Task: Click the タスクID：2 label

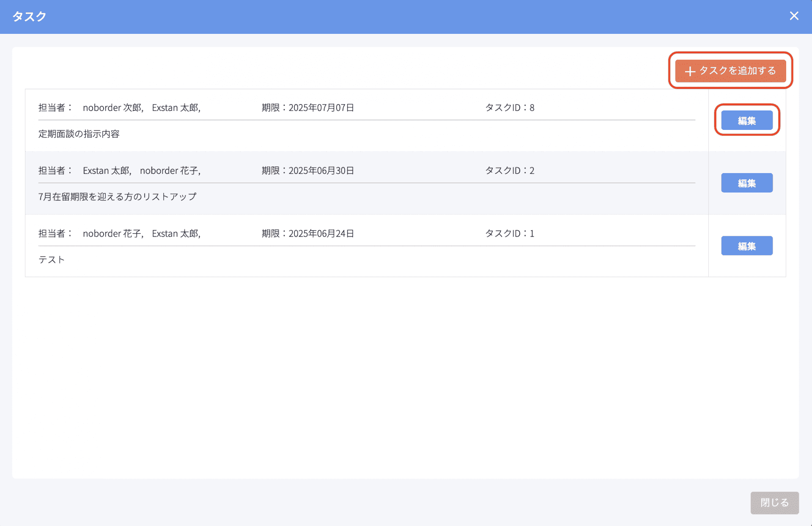Action: click(510, 171)
